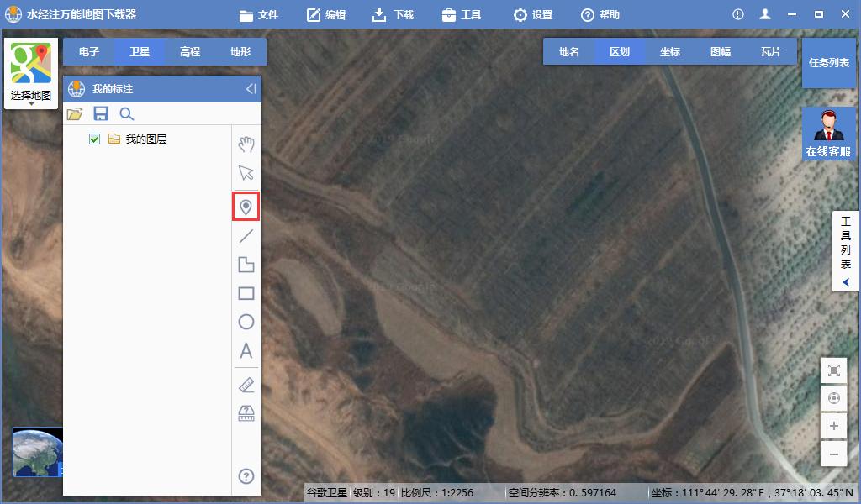Open the 工具 menu

pyautogui.click(x=462, y=15)
